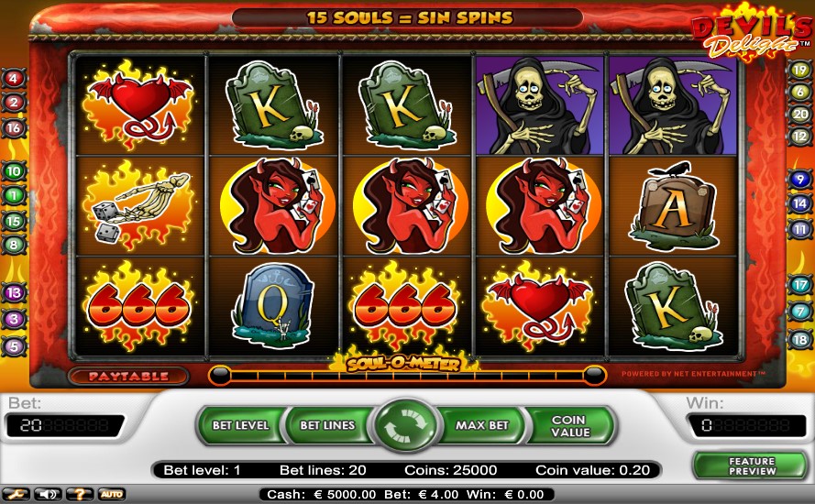The height and width of the screenshot is (504, 815).
Task: Select bet line 13 marker
Action: coord(14,293)
